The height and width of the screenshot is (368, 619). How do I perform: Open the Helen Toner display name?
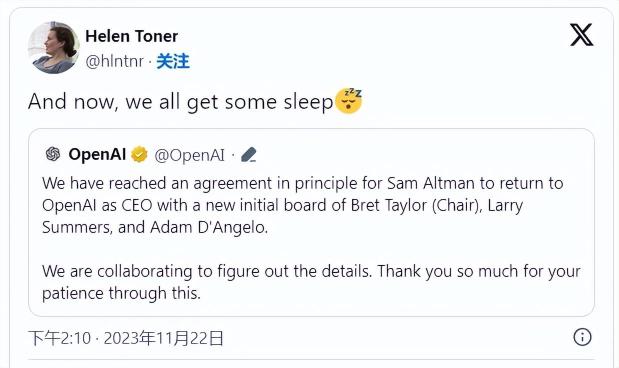point(131,36)
